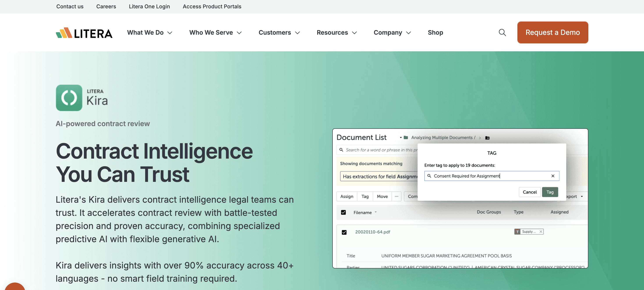The width and height of the screenshot is (644, 290).
Task: Expand the Who We Serve menu
Action: pyautogui.click(x=215, y=32)
